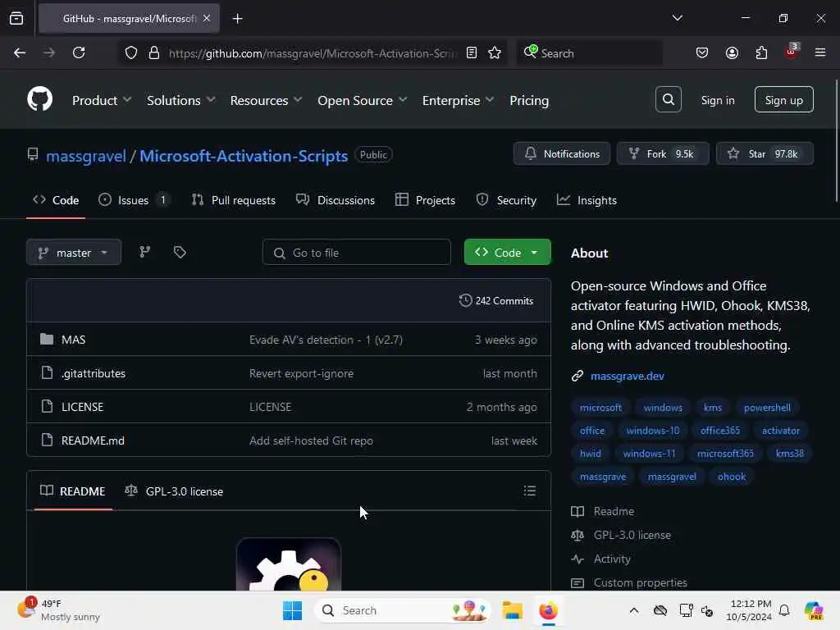Open the README outline list icon

(x=529, y=491)
